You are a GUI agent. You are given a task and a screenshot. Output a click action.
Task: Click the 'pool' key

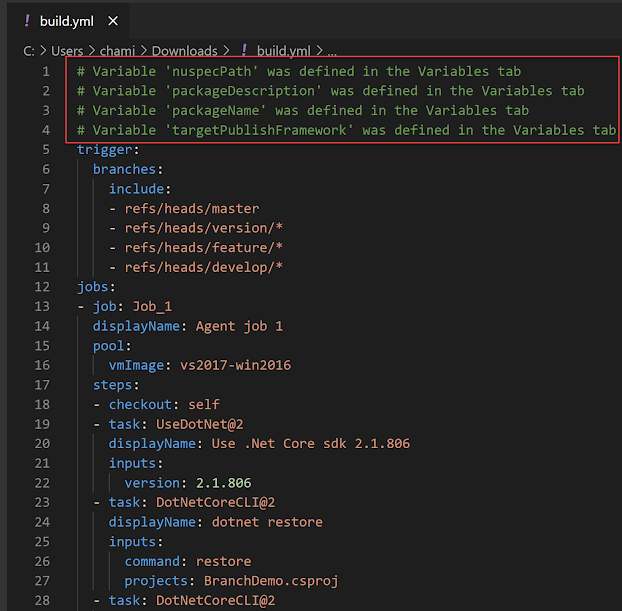(108, 346)
